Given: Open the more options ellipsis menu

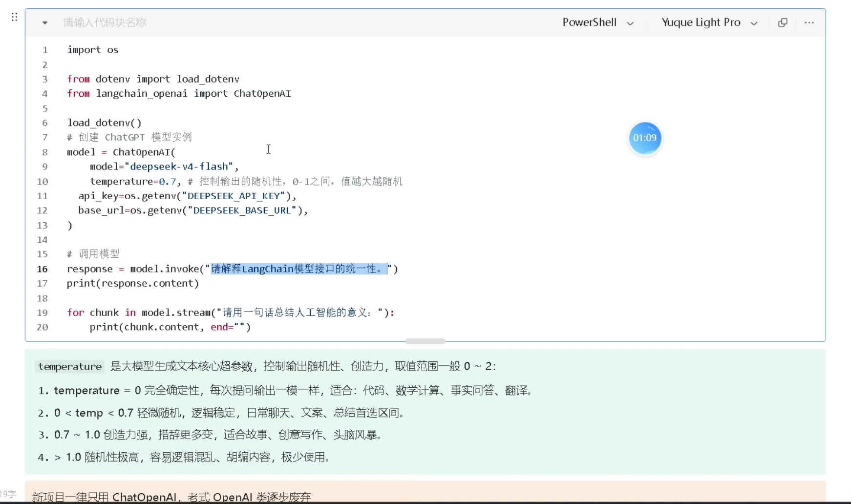Looking at the screenshot, I should [809, 22].
